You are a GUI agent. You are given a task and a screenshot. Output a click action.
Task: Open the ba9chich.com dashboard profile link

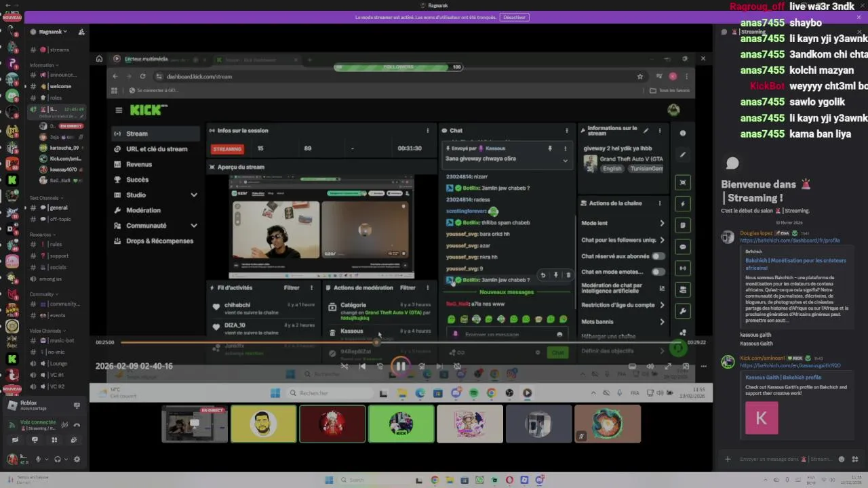click(789, 241)
